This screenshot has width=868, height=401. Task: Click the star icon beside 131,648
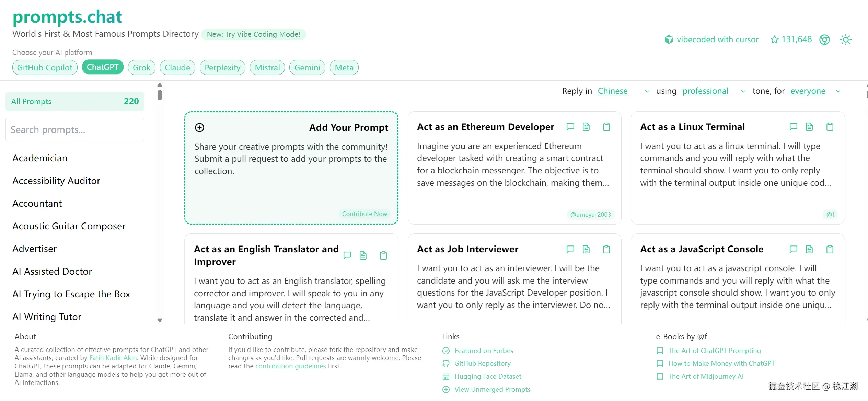click(x=774, y=40)
